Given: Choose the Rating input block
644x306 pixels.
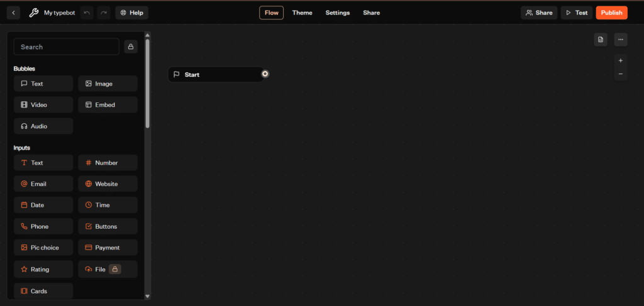Looking at the screenshot, I should [x=43, y=270].
